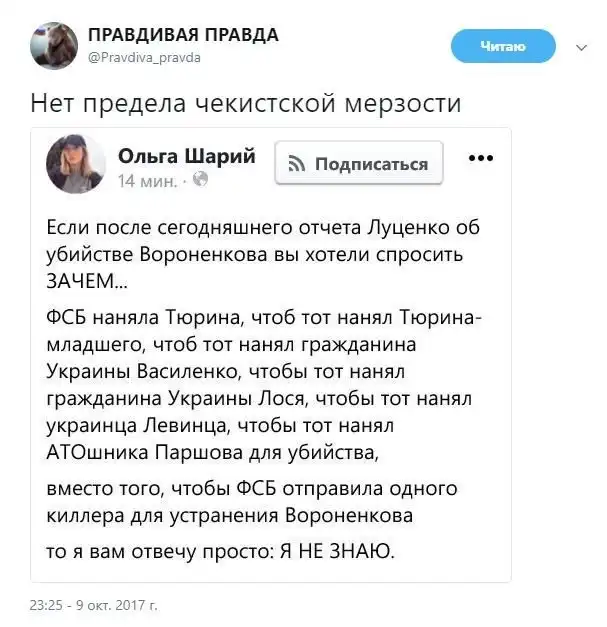Open the three-dots post options menu
Screen dimensions: 607x627
(x=480, y=158)
